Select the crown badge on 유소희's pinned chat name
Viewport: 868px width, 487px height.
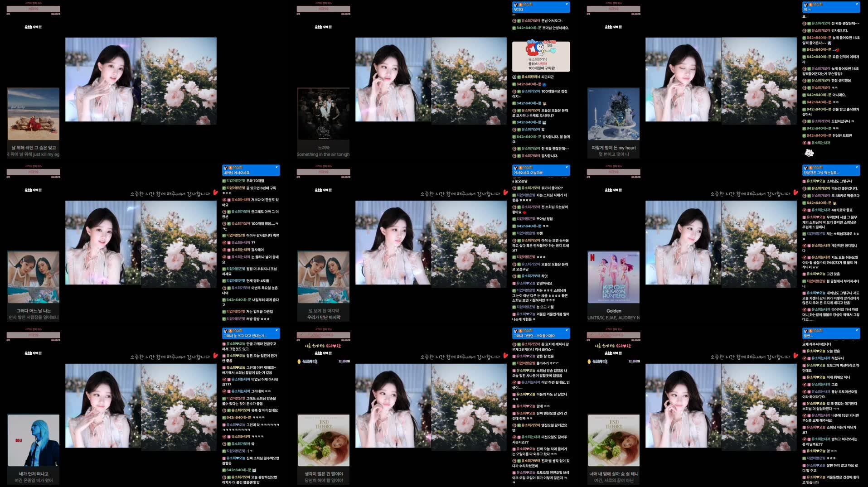521,4
